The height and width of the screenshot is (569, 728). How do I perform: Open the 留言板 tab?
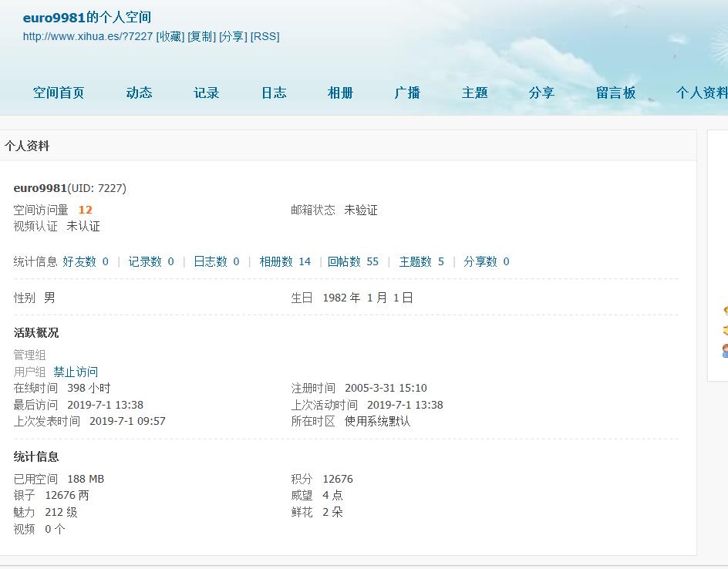(x=615, y=93)
